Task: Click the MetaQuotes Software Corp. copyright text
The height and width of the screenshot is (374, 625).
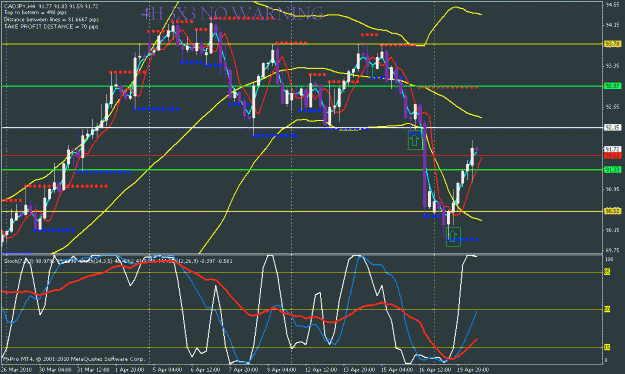Action: tap(74, 359)
